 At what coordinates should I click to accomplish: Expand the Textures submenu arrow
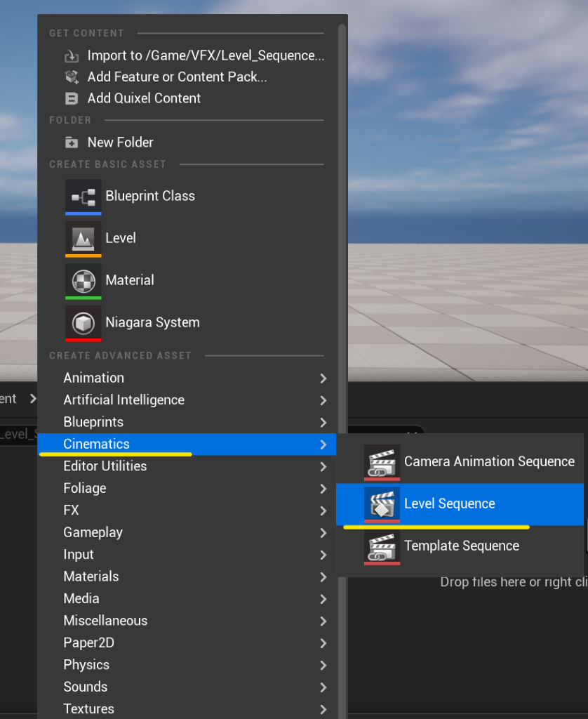(x=323, y=709)
